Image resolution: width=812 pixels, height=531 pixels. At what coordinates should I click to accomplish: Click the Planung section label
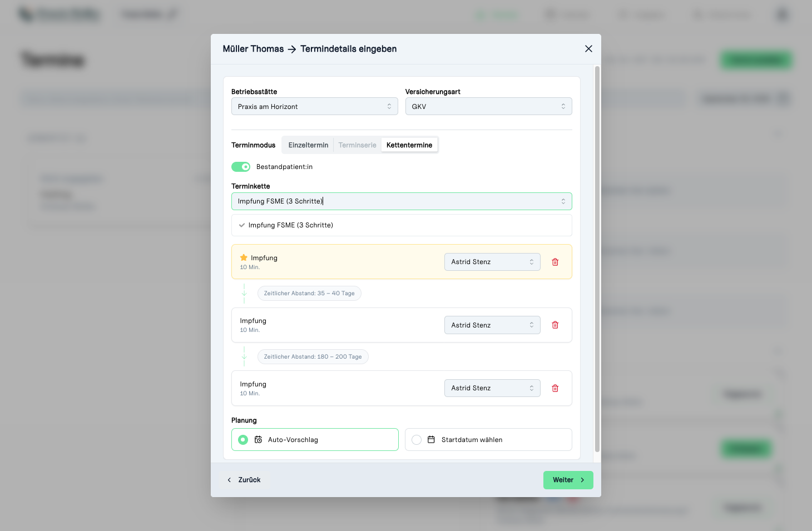point(244,420)
